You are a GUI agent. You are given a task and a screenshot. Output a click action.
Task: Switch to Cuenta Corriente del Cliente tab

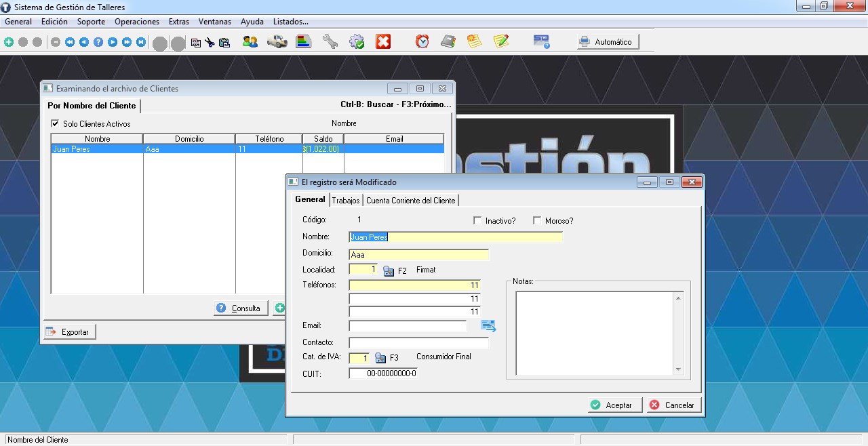(410, 201)
